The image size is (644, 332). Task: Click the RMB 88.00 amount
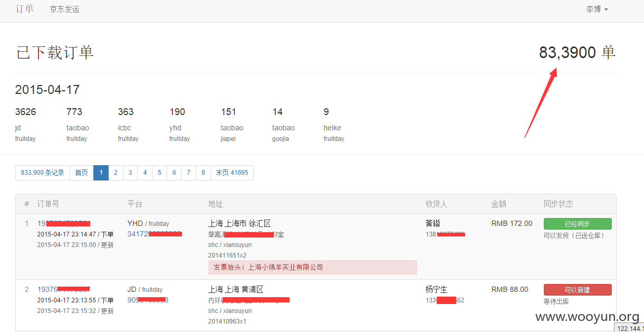510,289
